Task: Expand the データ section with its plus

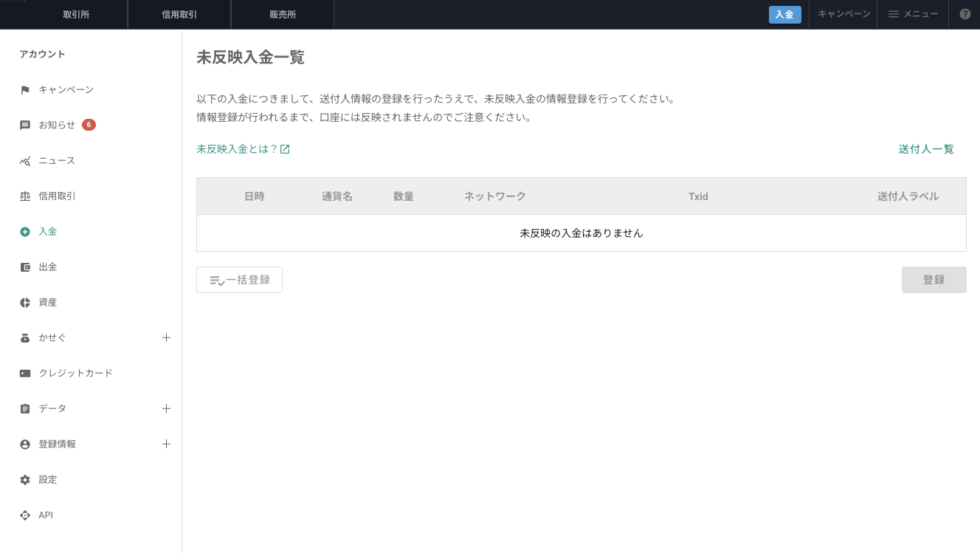Action: [x=166, y=408]
